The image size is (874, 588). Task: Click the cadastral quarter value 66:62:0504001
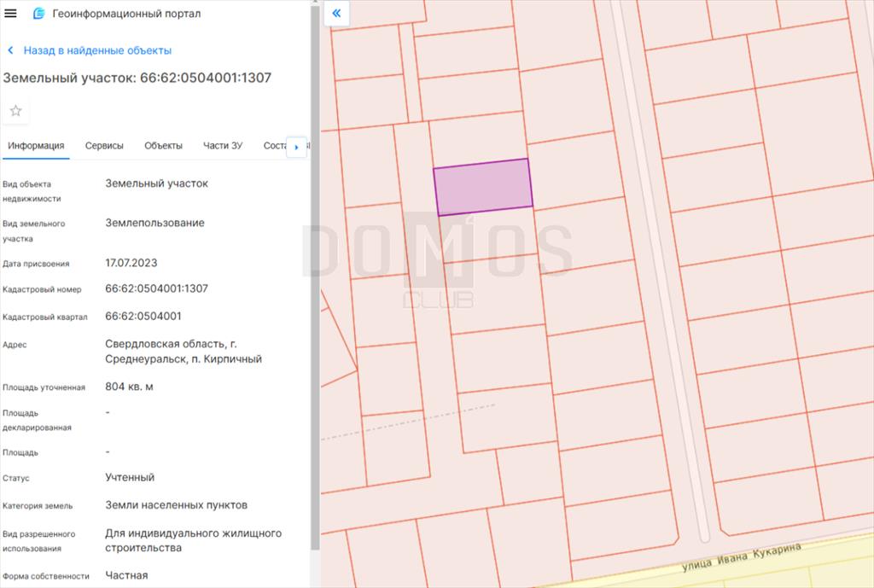(x=143, y=317)
